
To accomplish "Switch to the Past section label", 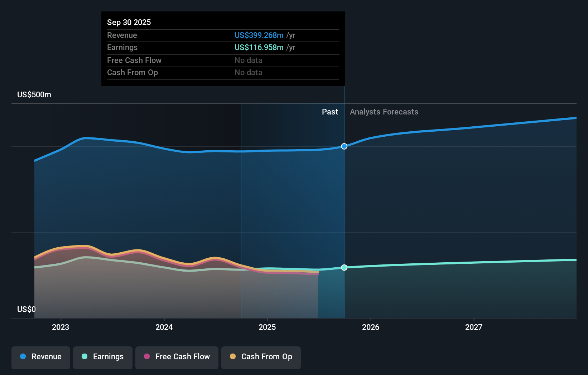I will 330,112.
